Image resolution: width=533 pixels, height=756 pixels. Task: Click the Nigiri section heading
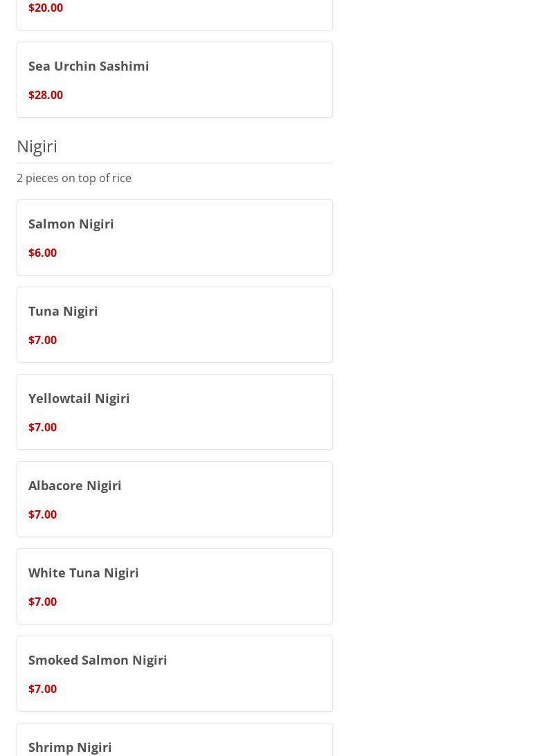[x=37, y=146]
